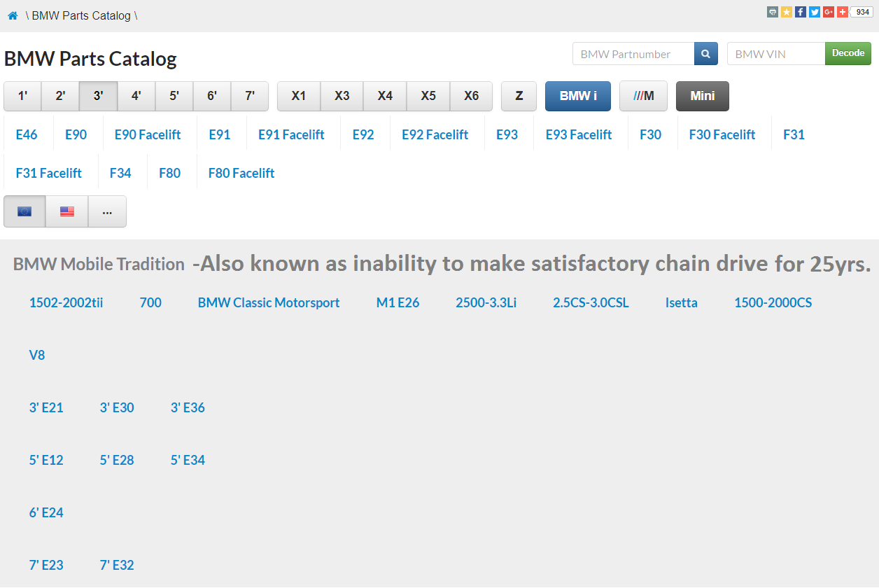879x588 pixels.
Task: Click the print share icon
Action: [773, 12]
